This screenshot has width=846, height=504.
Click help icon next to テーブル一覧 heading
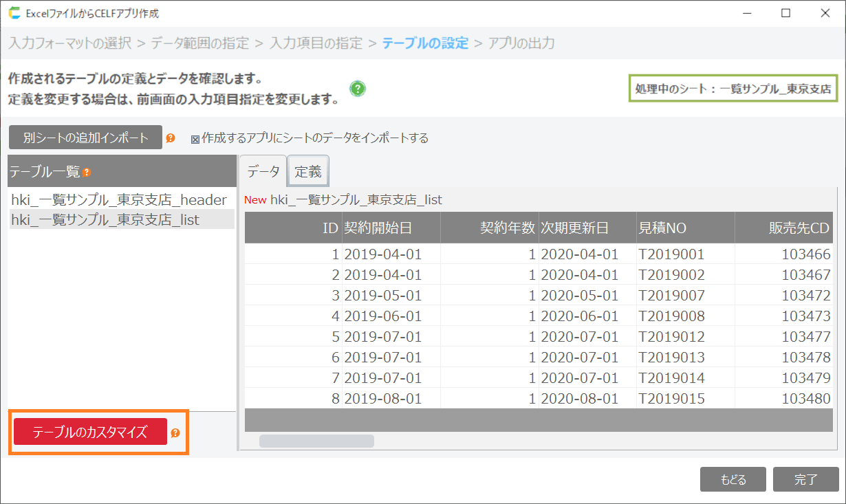tap(87, 172)
